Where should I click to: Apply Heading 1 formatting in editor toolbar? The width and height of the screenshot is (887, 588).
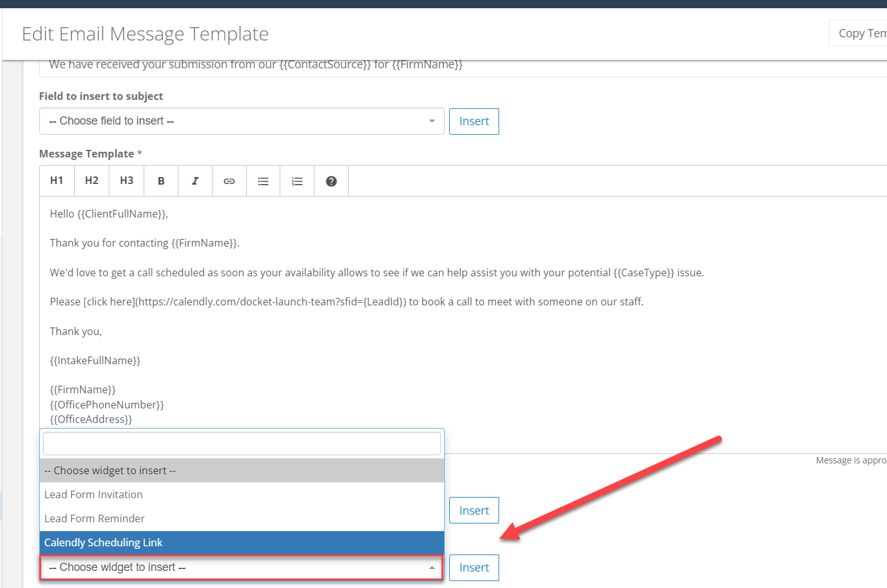tap(57, 181)
